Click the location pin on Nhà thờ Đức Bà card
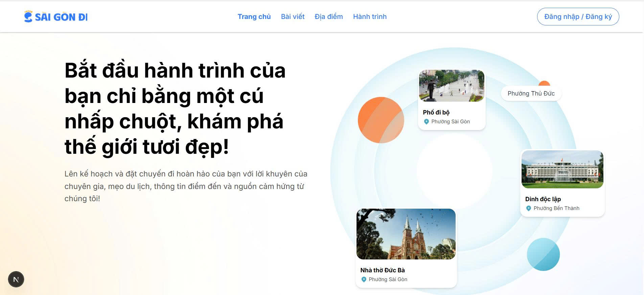Screen dimensions: 644x295 click(364, 279)
